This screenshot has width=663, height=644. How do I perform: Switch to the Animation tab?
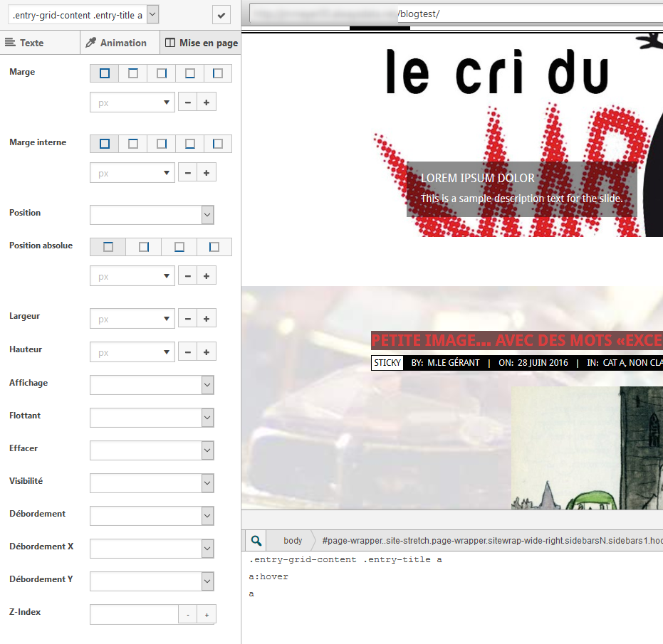click(120, 43)
